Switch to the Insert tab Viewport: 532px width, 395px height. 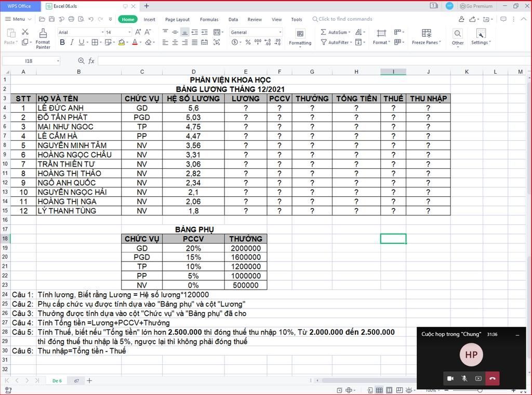[x=149, y=19]
